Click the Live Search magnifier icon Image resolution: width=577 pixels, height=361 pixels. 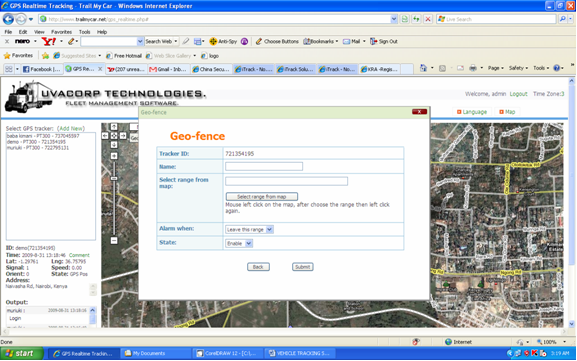[x=562, y=19]
